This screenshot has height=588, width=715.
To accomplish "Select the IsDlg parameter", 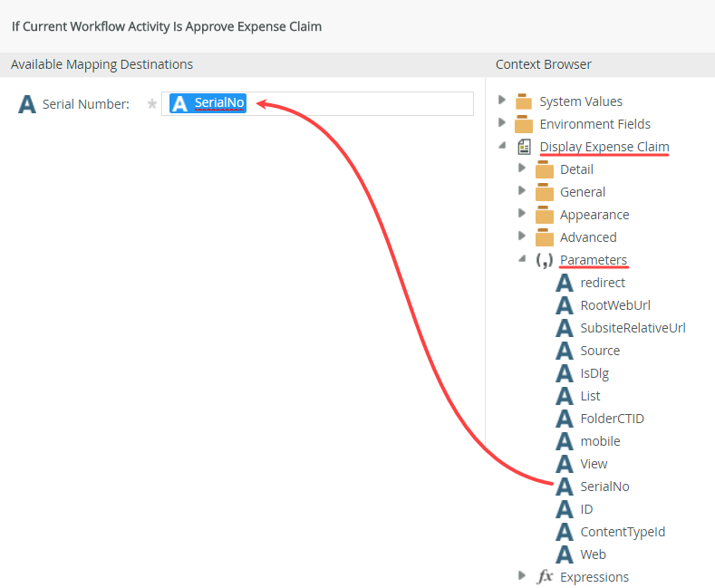I will 594,374.
